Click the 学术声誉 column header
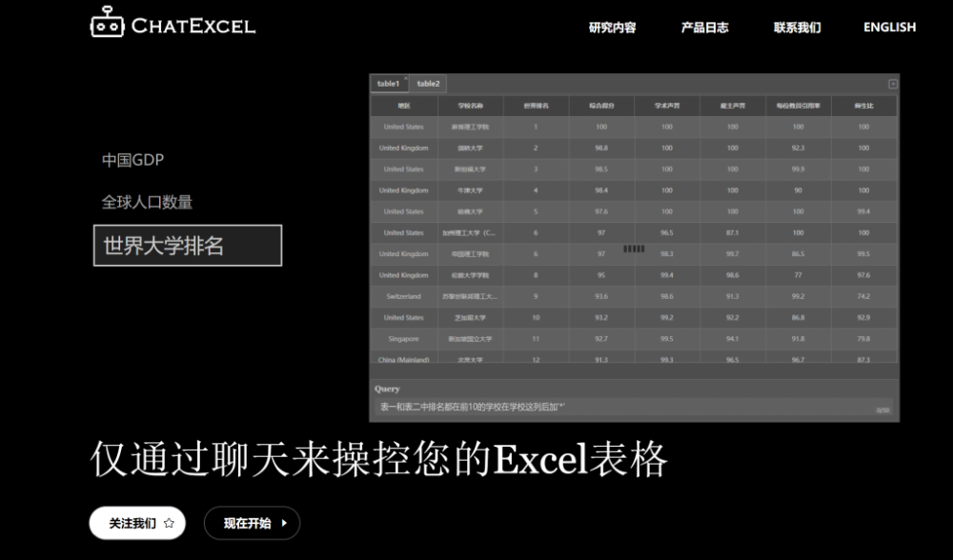 [667, 106]
